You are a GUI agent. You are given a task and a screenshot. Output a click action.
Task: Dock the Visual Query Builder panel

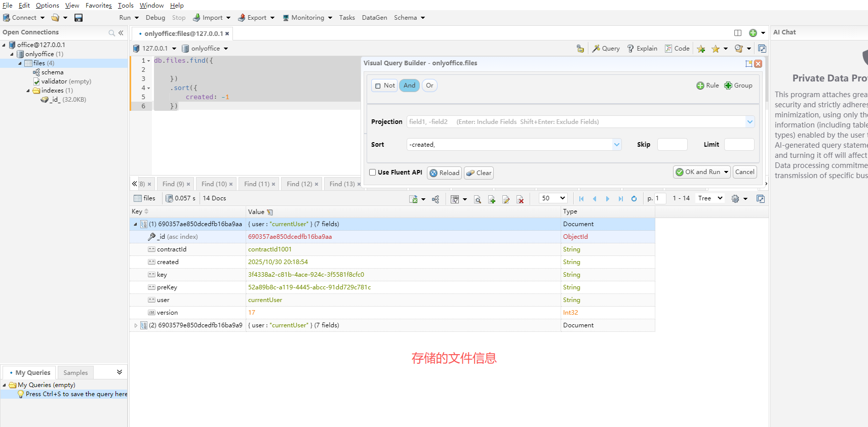point(748,64)
